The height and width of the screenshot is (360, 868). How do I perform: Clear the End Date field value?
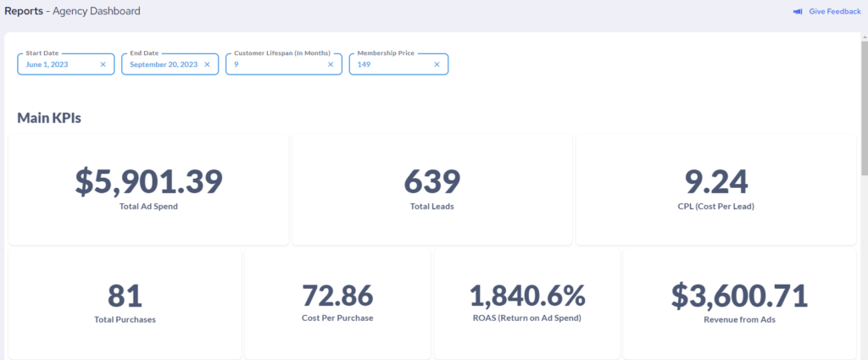coord(207,64)
